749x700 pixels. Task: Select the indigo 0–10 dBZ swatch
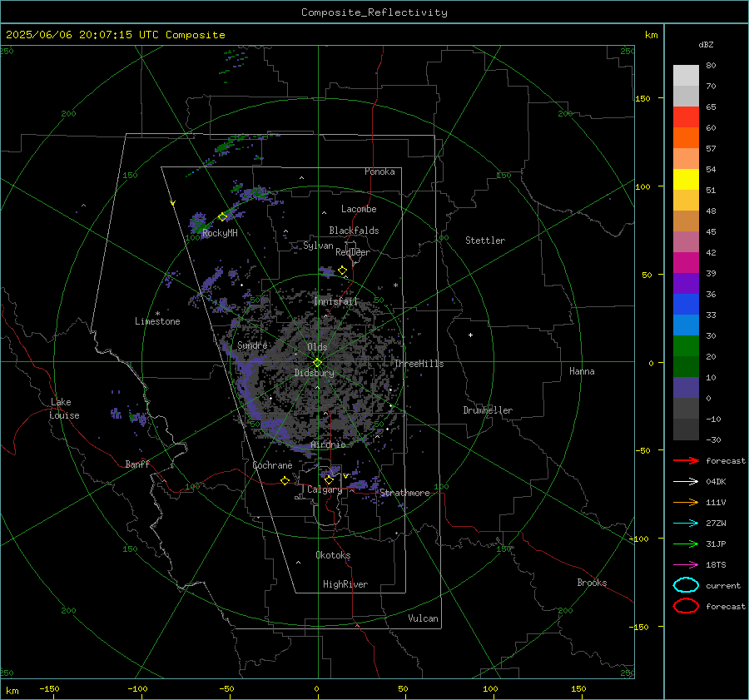tap(686, 388)
